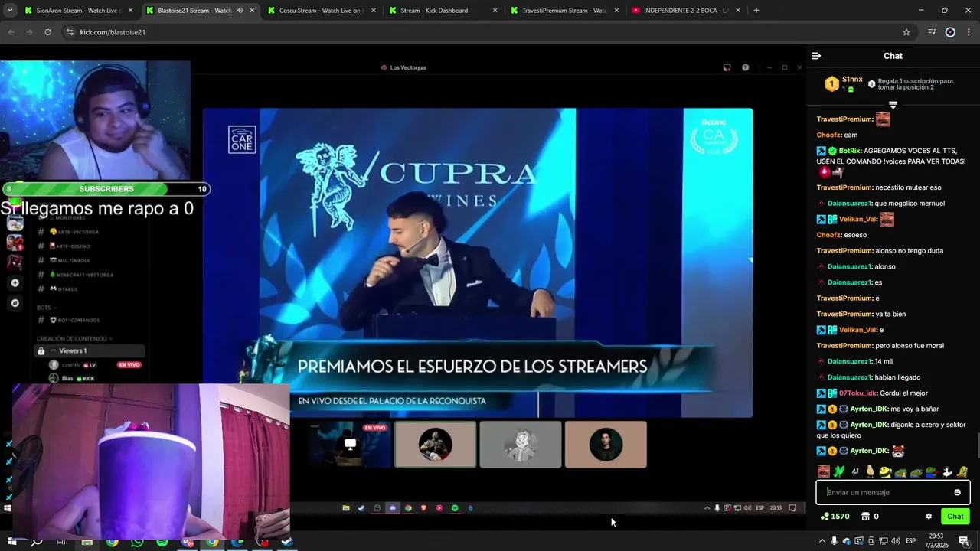The image size is (980, 551).
Task: Collapse the CREACIÓN DE CONTENIDO category
Action: tap(74, 339)
